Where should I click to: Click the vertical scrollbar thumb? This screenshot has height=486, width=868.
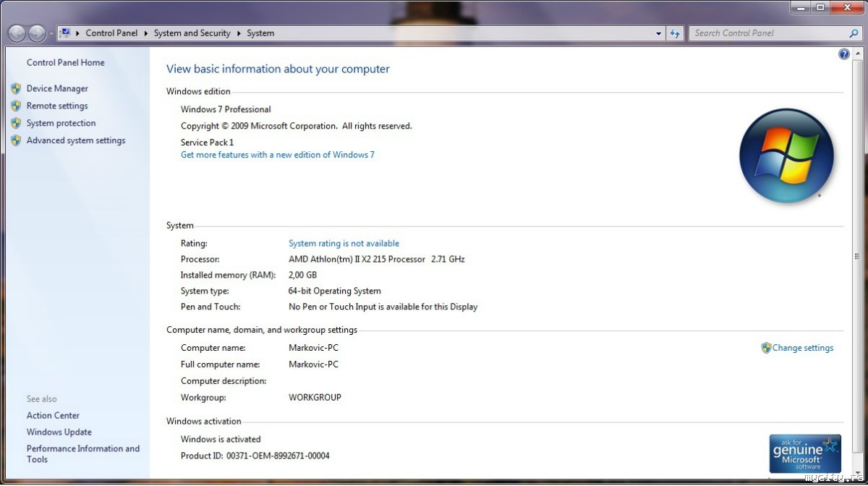[x=857, y=255]
